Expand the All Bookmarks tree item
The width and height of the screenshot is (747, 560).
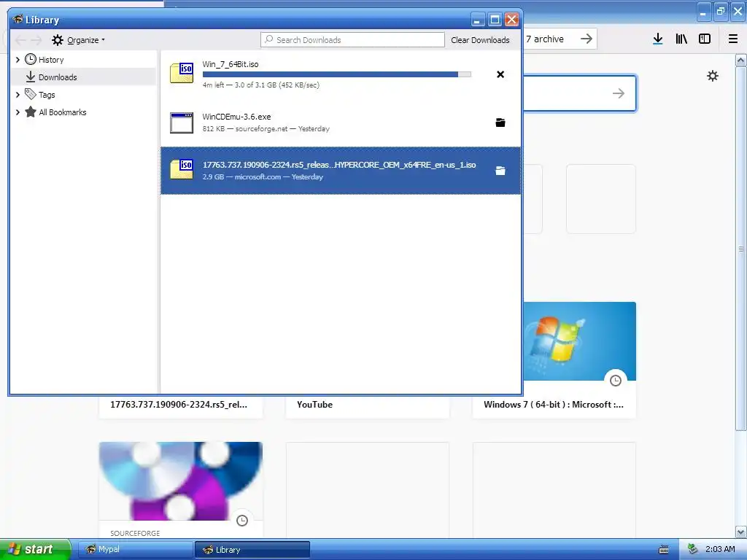pos(18,112)
